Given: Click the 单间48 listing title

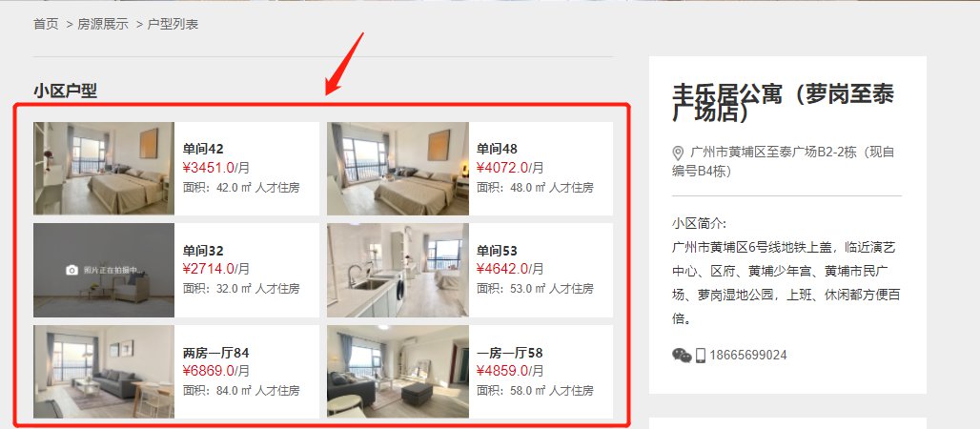Looking at the screenshot, I should pos(497,149).
